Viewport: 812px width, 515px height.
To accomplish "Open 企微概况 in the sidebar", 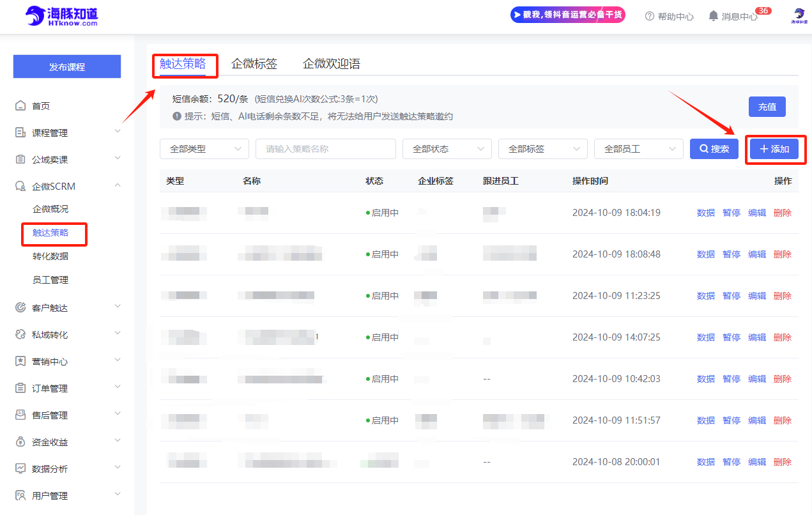I will tap(50, 209).
